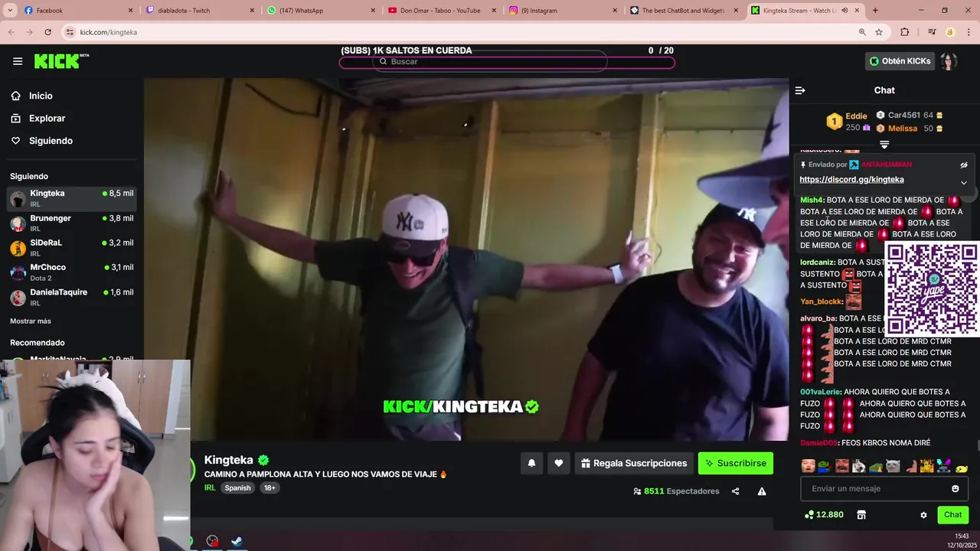This screenshot has height=551, width=980.
Task: Open Siguiendo in sidebar
Action: click(x=51, y=141)
